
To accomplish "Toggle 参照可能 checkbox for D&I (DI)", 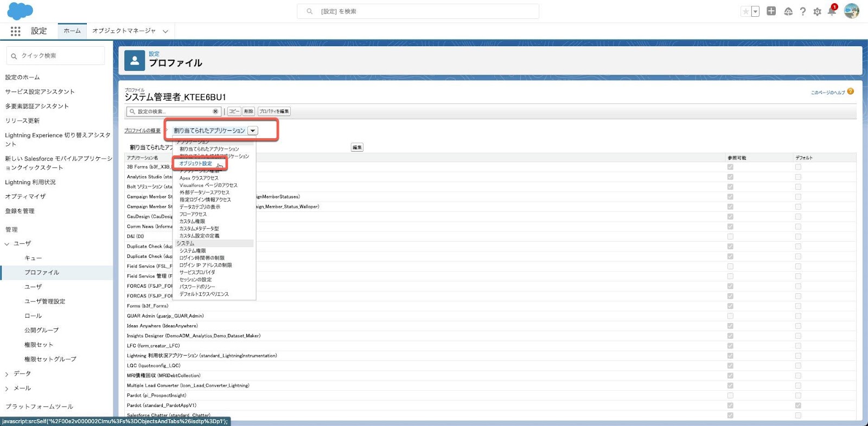I will 730,236.
